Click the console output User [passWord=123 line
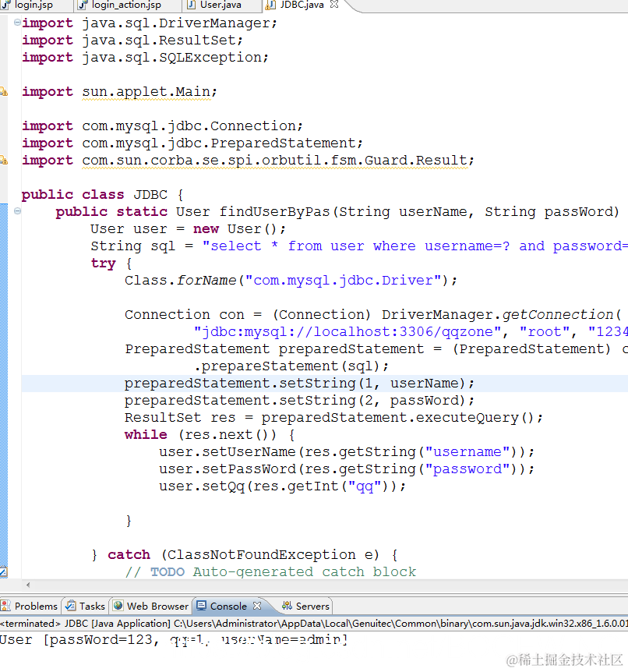The height and width of the screenshot is (672, 628). (x=174, y=640)
